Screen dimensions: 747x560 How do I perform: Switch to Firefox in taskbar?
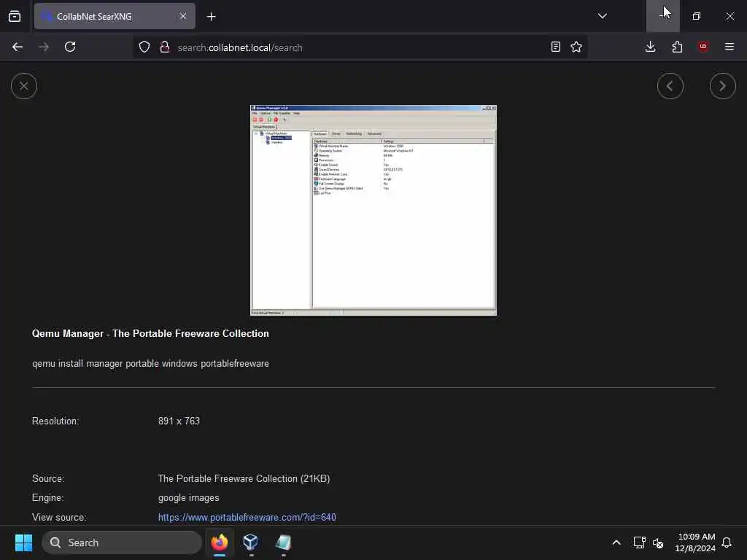click(x=220, y=542)
